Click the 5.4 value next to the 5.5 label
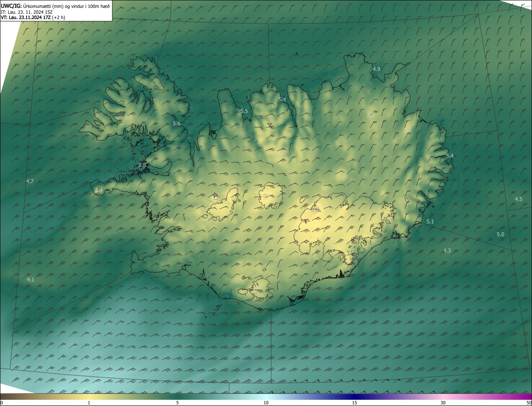The image size is (532, 406). coord(282,100)
